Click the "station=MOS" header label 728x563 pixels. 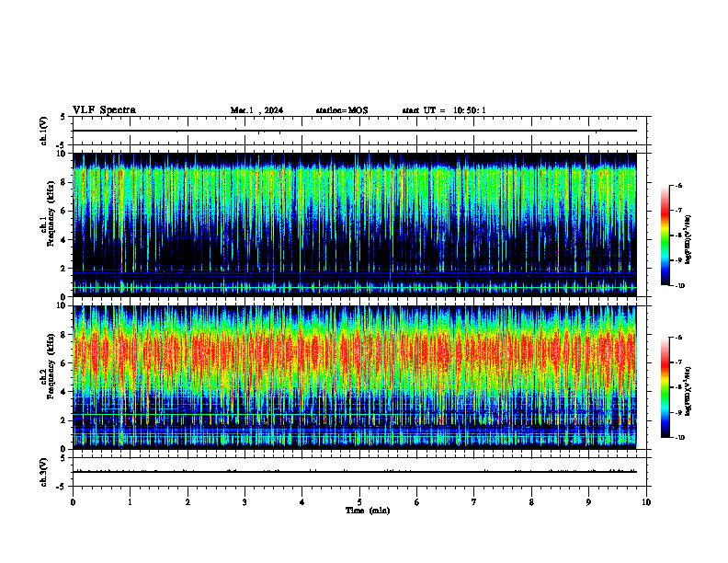342,110
